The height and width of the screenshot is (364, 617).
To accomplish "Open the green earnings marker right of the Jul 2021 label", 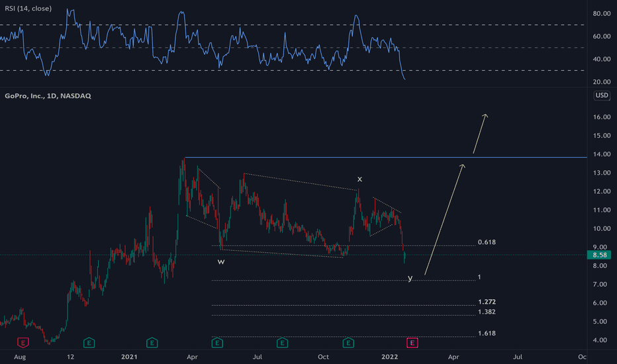I will [282, 343].
